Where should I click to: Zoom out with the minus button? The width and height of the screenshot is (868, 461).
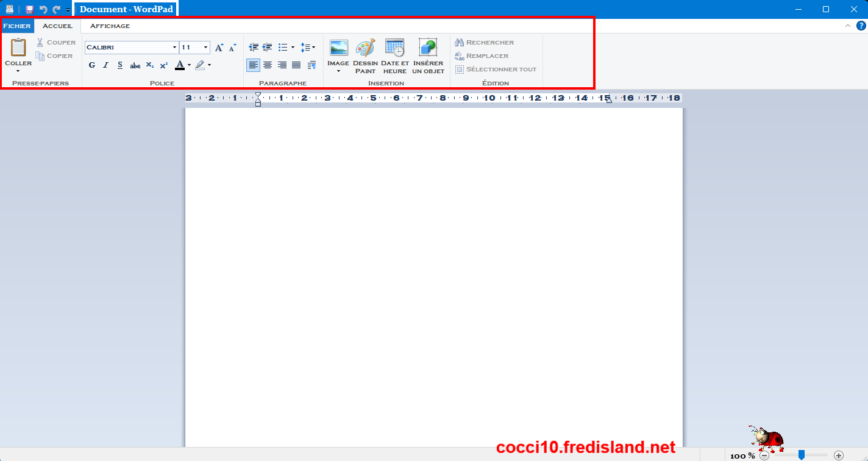click(x=764, y=456)
